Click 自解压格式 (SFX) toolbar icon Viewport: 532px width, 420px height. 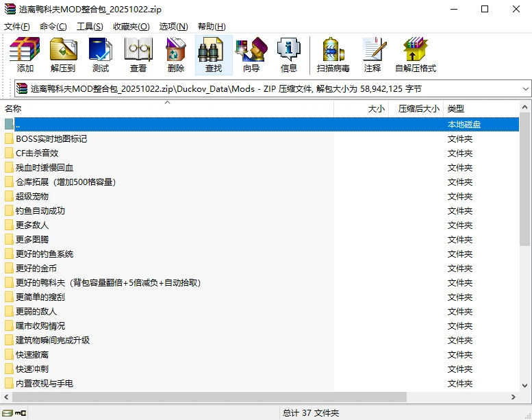[x=415, y=55]
